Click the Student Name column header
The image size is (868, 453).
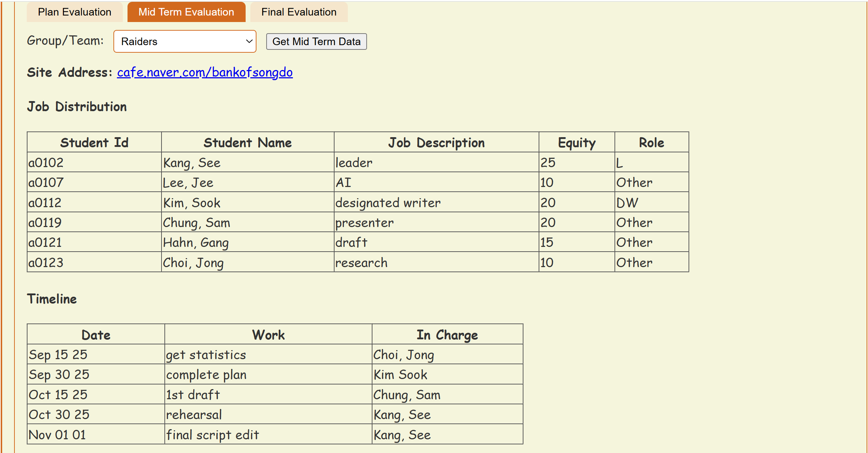coord(247,143)
